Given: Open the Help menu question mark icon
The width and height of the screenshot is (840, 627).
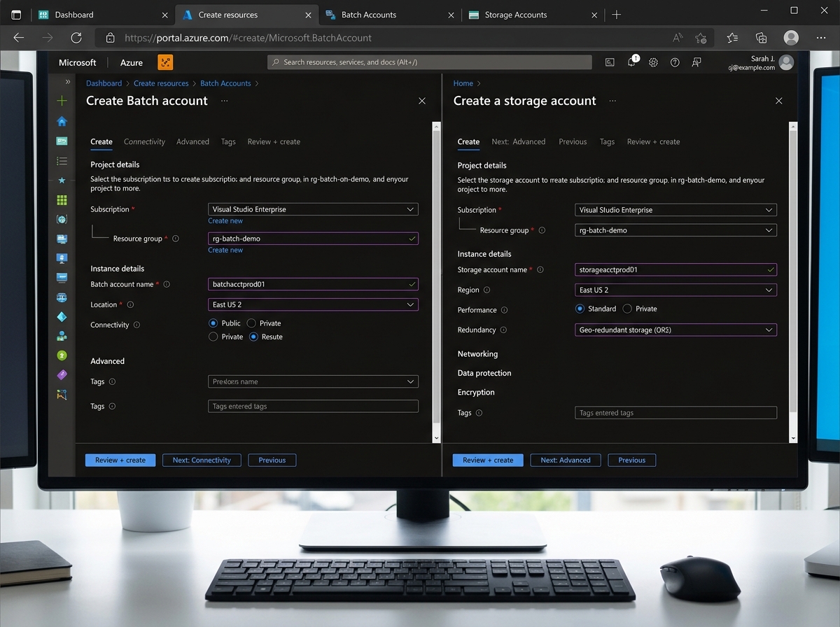Looking at the screenshot, I should click(674, 62).
